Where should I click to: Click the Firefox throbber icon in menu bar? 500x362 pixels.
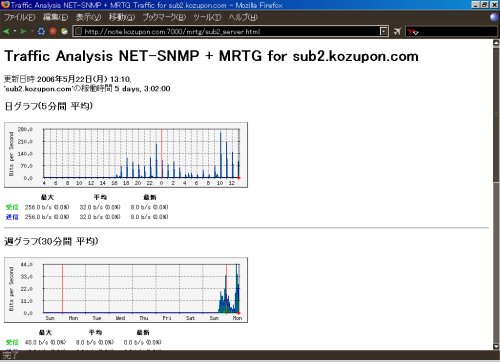[x=494, y=17]
